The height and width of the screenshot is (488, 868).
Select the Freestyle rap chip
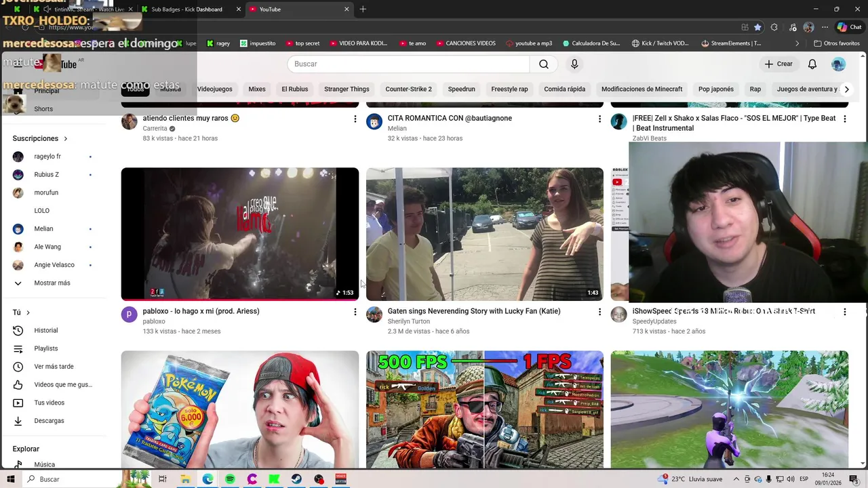(x=509, y=89)
